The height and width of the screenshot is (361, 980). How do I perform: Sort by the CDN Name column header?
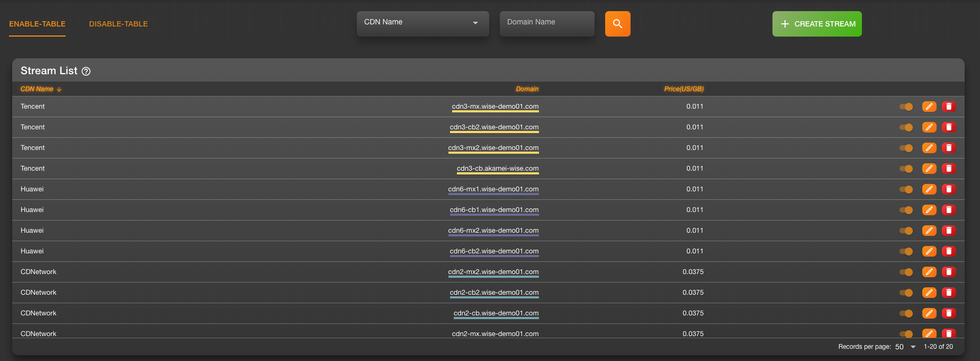pos(37,89)
